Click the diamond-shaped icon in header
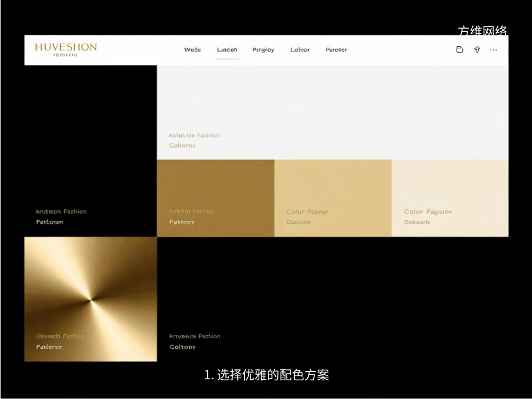The width and height of the screenshot is (532, 399). (477, 50)
